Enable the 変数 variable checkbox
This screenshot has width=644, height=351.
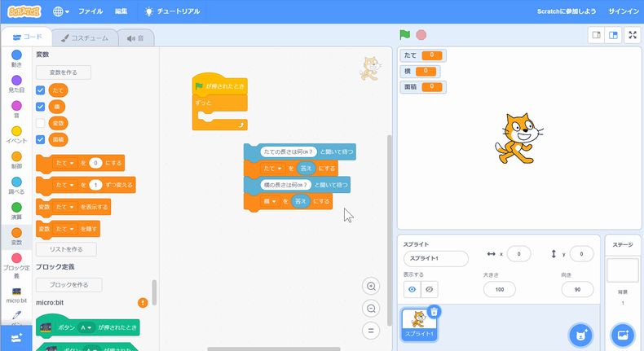click(x=40, y=122)
